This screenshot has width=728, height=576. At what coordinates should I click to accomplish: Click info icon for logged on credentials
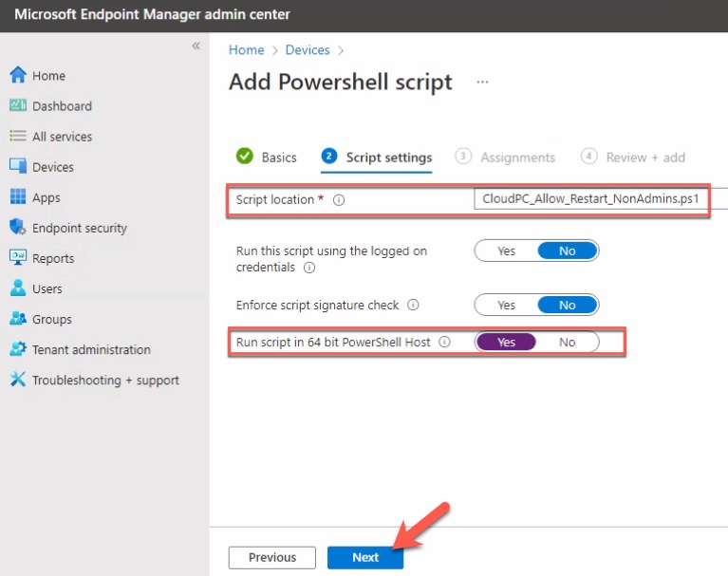[x=309, y=268]
